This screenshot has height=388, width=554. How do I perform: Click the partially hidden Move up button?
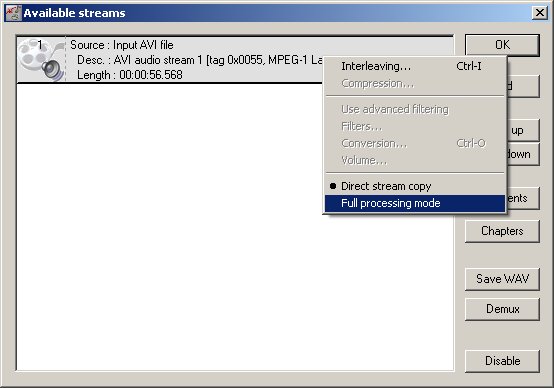pyautogui.click(x=523, y=130)
